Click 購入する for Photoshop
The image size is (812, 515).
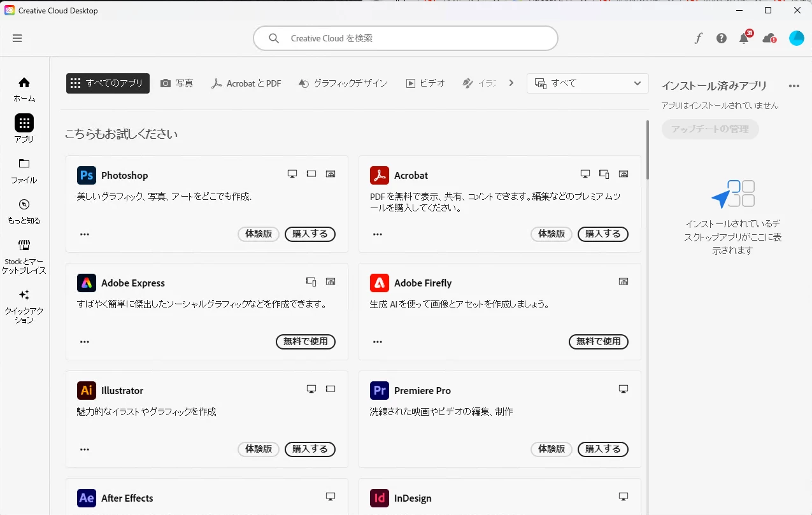310,234
